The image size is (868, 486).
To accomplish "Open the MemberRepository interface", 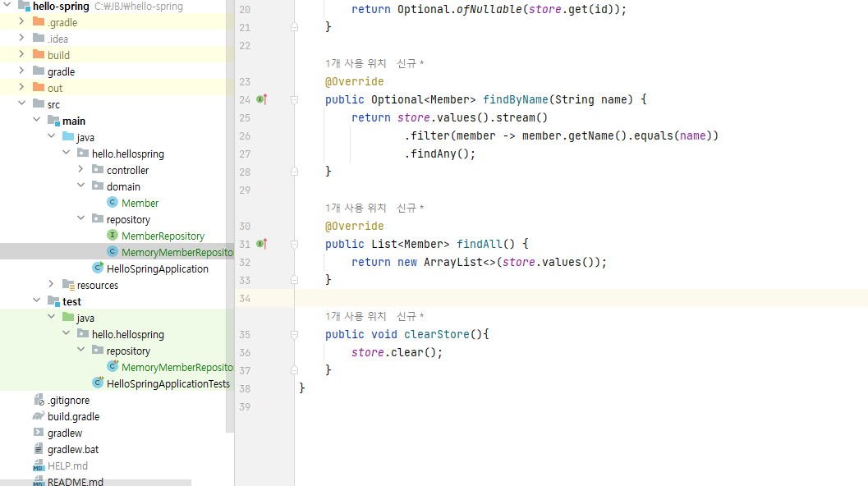I will (163, 236).
